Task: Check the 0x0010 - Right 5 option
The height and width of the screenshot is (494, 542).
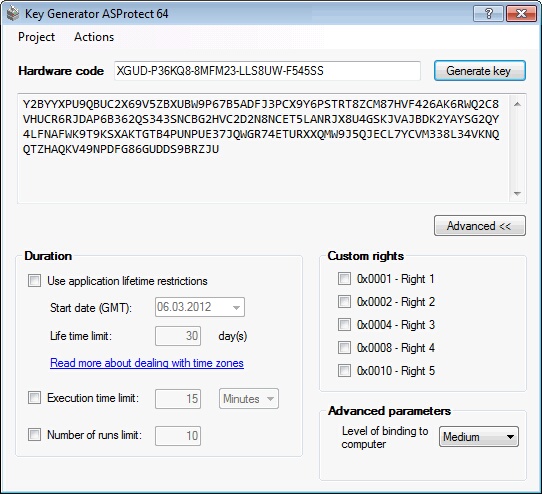Action: (344, 371)
